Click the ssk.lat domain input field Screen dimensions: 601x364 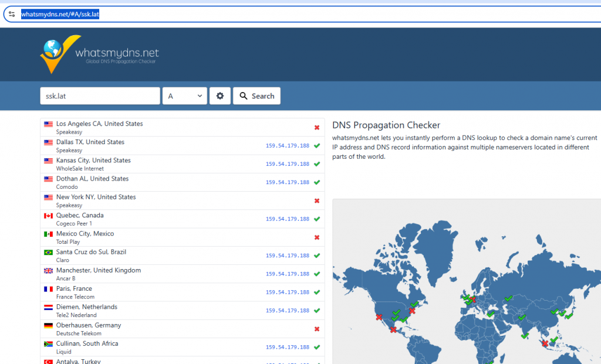pos(100,96)
